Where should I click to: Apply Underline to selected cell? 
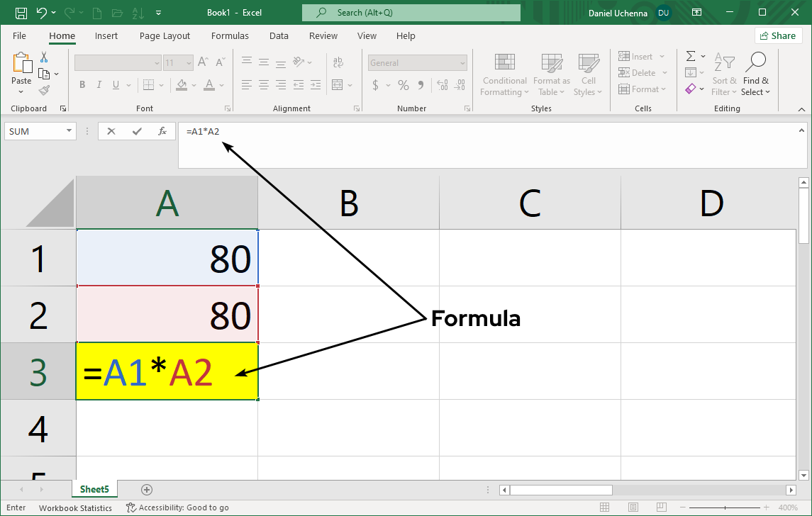114,84
